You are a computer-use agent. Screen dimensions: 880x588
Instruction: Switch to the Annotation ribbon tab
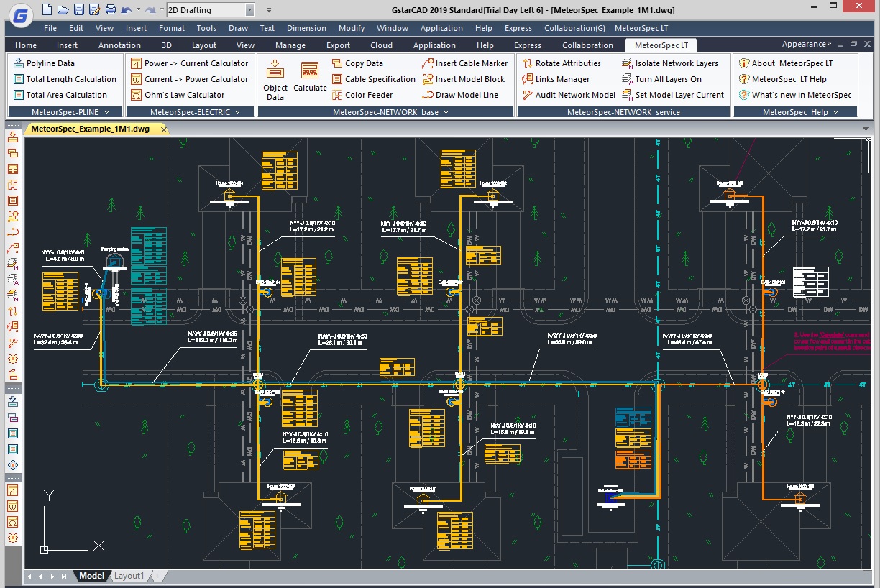(x=119, y=45)
